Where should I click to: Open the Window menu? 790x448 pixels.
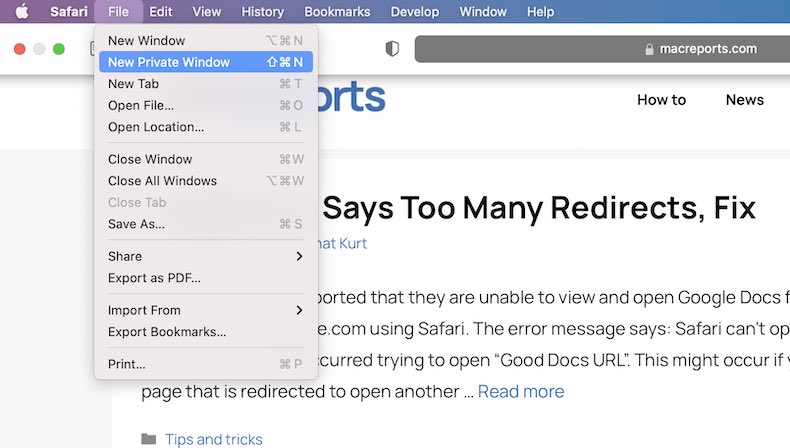pos(483,11)
